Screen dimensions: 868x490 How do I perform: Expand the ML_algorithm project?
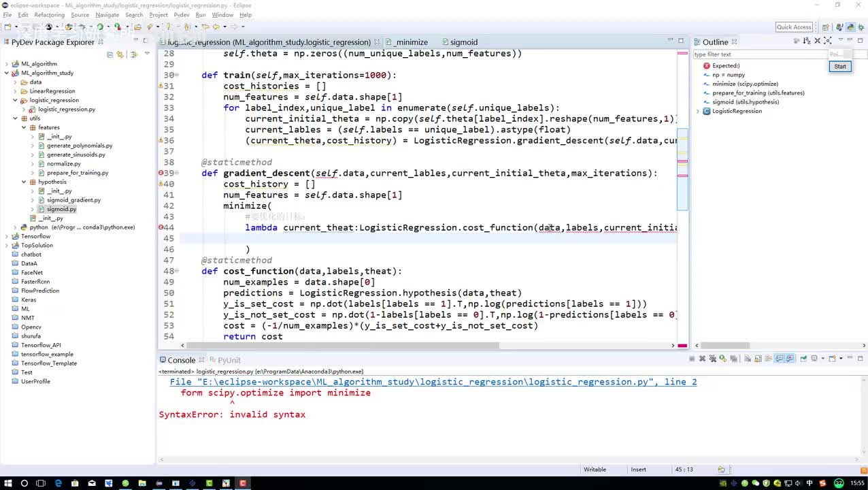[7, 64]
